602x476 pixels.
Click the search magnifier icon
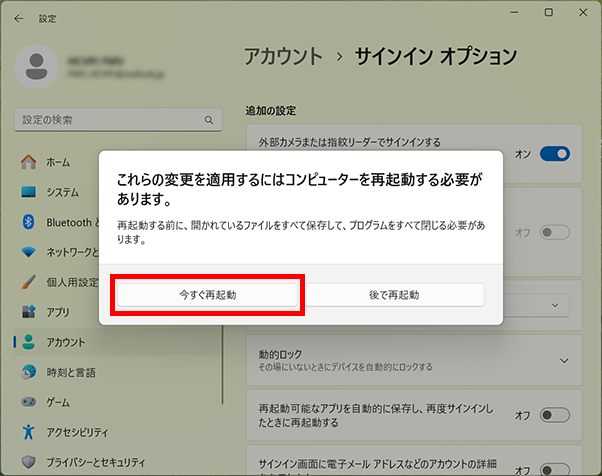(x=209, y=120)
